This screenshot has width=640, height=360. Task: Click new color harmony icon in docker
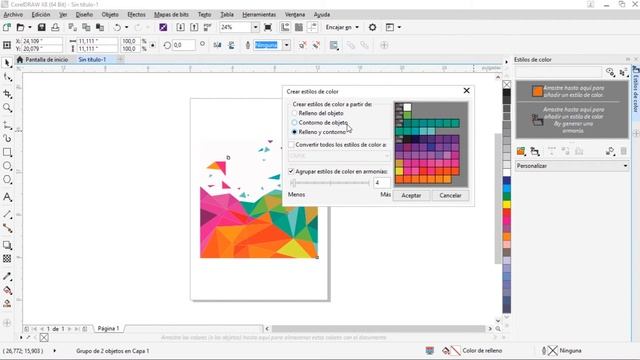point(535,151)
